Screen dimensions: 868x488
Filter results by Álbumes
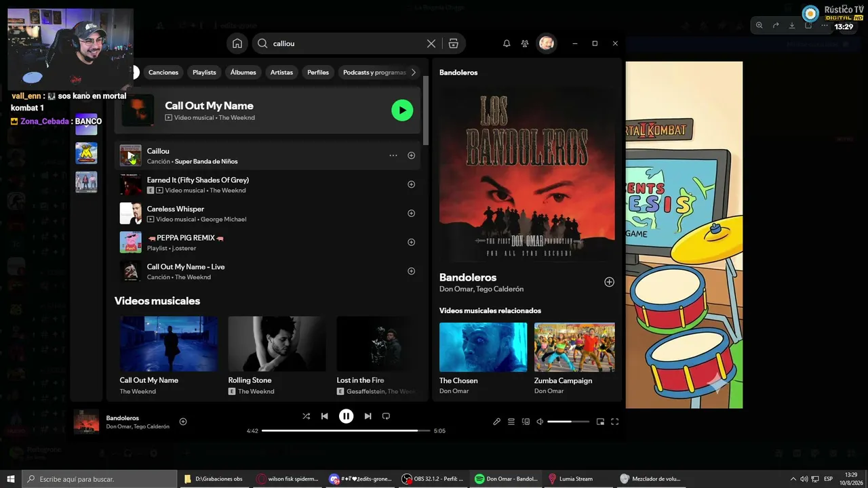243,73
